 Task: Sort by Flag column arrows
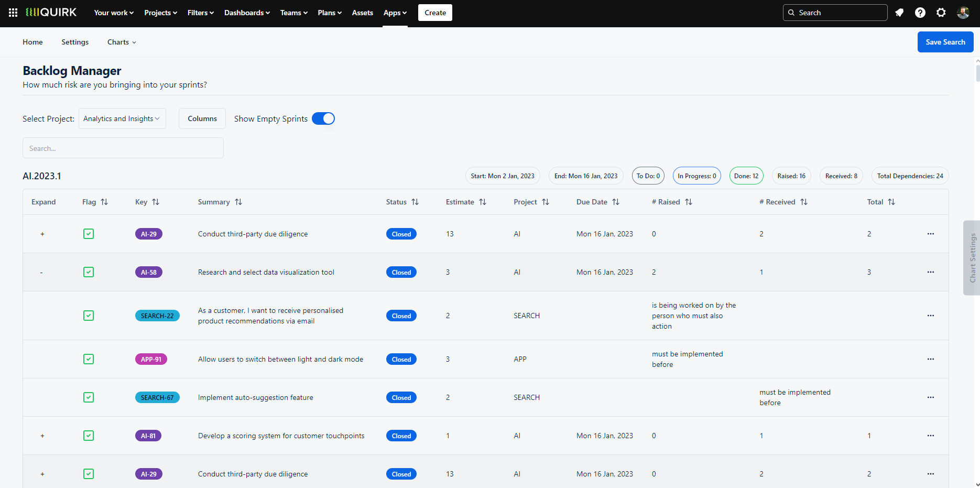coord(104,202)
